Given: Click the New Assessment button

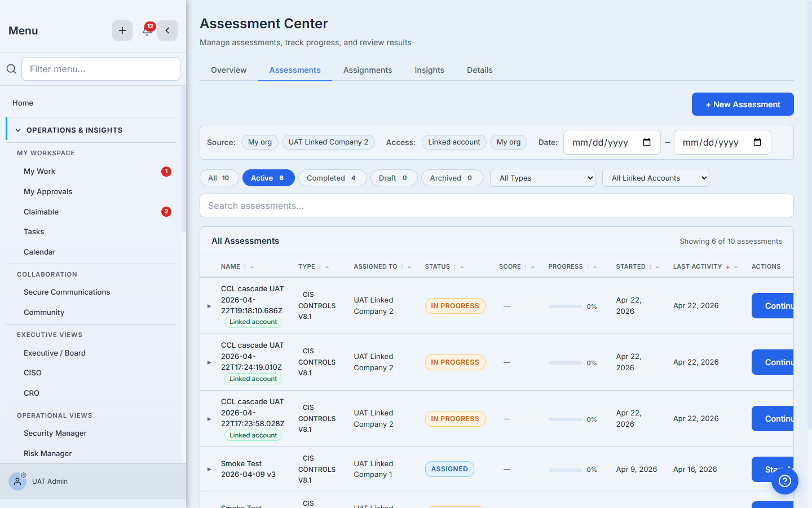Looking at the screenshot, I should pyautogui.click(x=743, y=104).
